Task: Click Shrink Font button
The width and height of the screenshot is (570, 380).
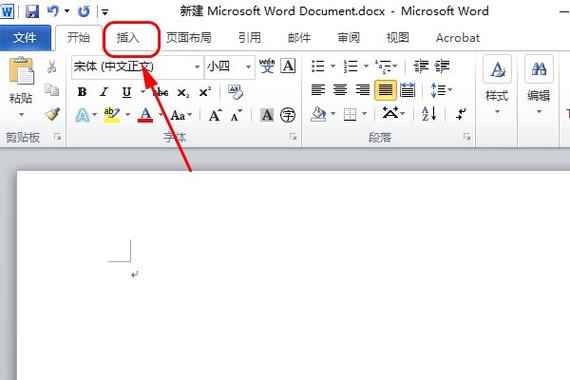Action: tap(236, 116)
